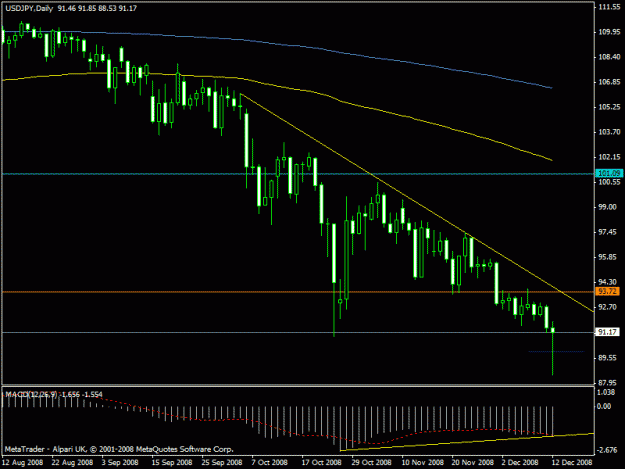Select the cyan horizontal line at 101.09
Screen dimensions: 625x469
[x=298, y=174]
